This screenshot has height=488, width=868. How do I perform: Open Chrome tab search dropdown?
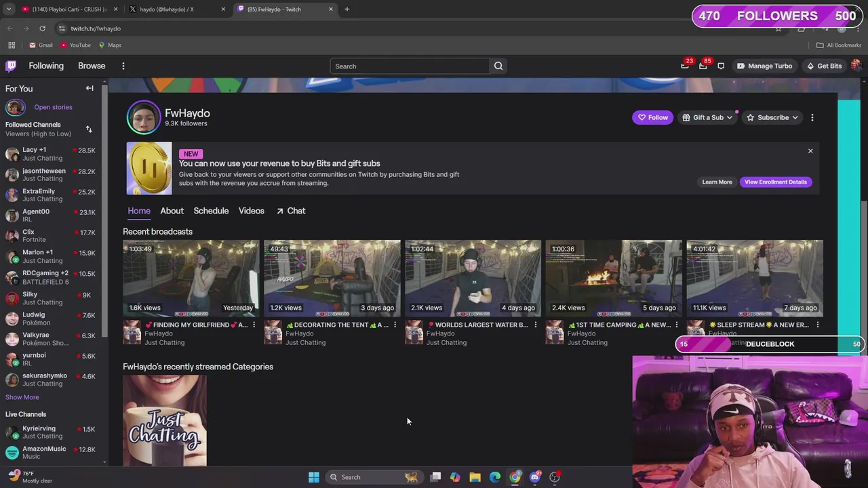9,9
